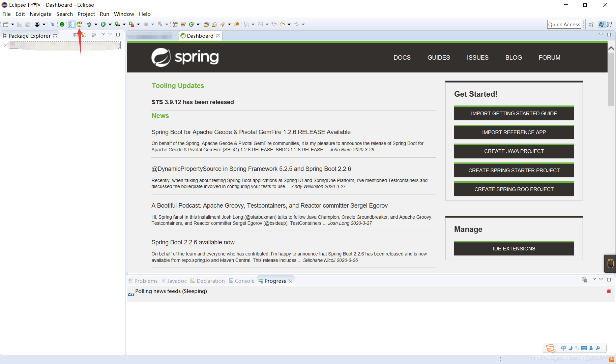
Task: Toggle the line numbers toolbar button
Action: 72,24
